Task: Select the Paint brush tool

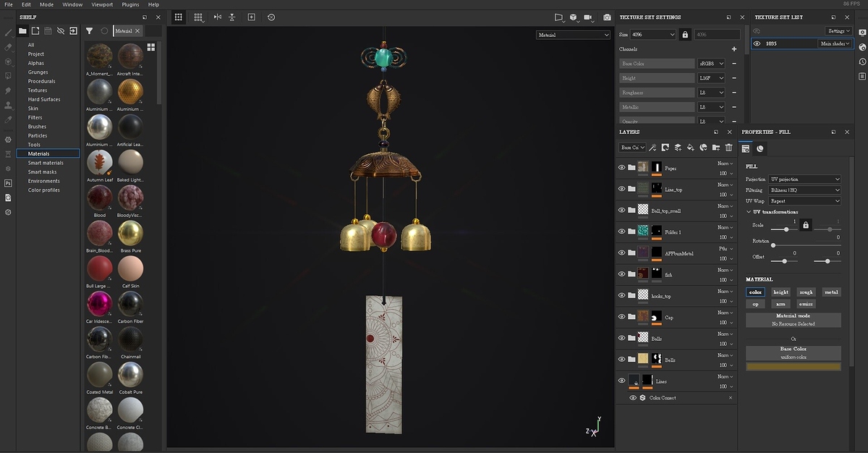Action: pyautogui.click(x=8, y=32)
